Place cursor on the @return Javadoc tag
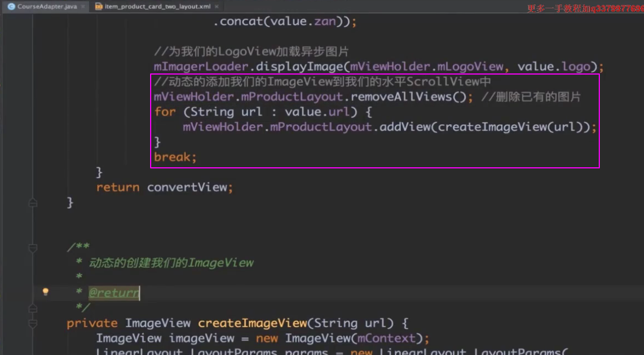The height and width of the screenshot is (355, 644). [x=114, y=293]
